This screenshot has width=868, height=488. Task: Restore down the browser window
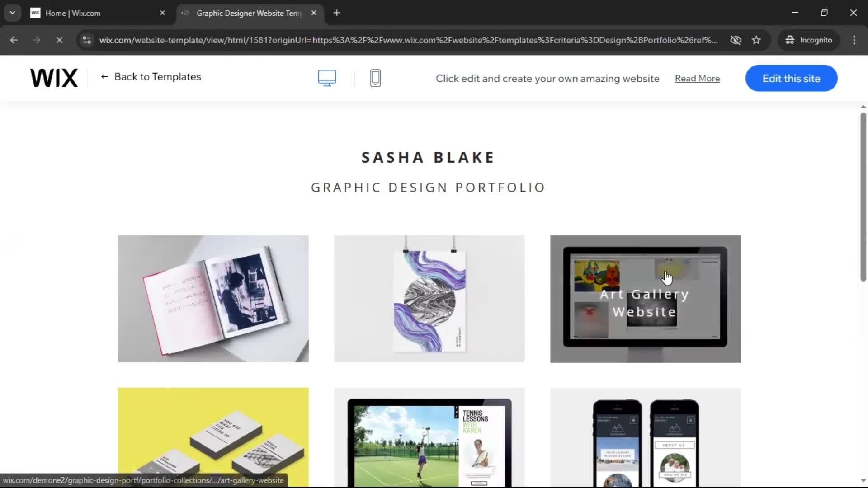(x=824, y=13)
